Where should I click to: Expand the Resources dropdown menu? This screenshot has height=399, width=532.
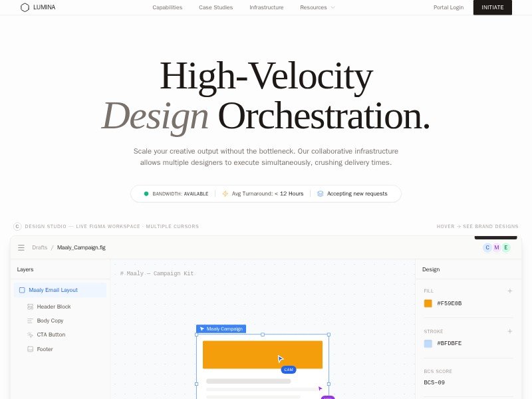coord(317,7)
